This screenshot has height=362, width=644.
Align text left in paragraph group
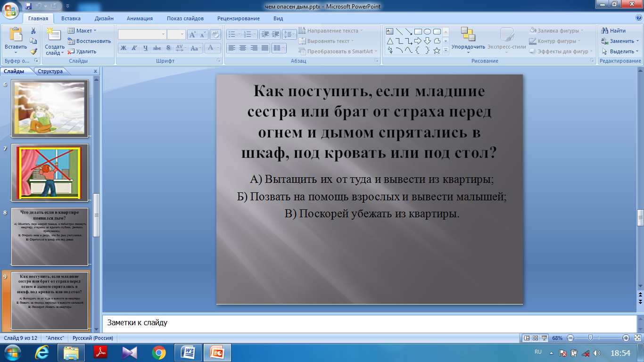click(x=231, y=48)
